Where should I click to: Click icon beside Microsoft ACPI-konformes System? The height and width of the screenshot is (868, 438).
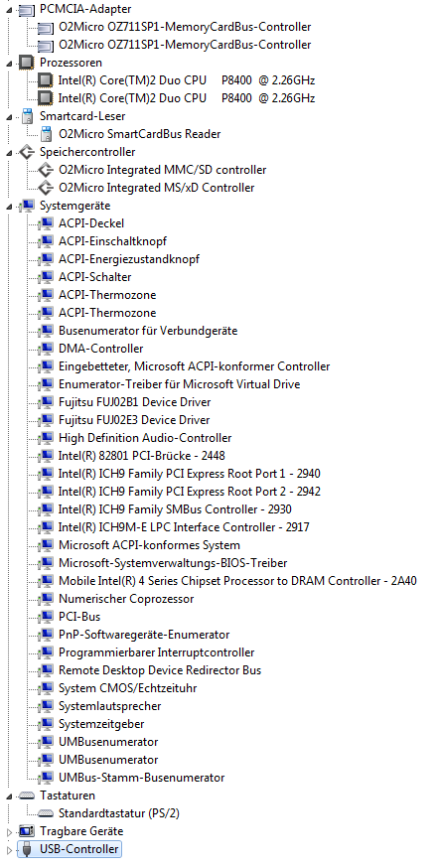(46, 544)
